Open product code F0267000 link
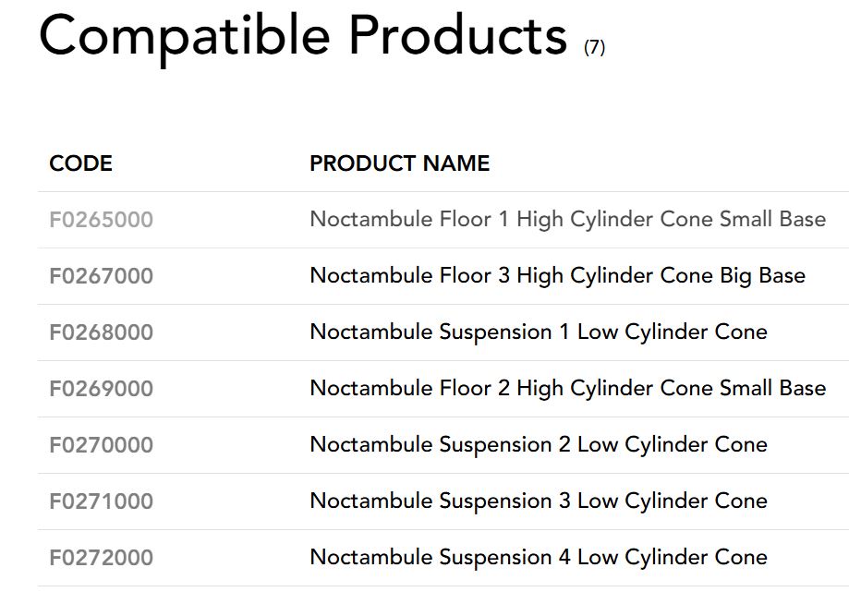Viewport: 849px width, 616px height. (x=101, y=276)
